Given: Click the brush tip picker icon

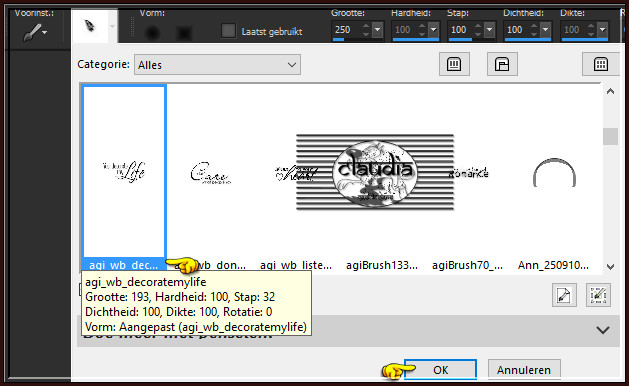Looking at the screenshot, I should (x=90, y=26).
